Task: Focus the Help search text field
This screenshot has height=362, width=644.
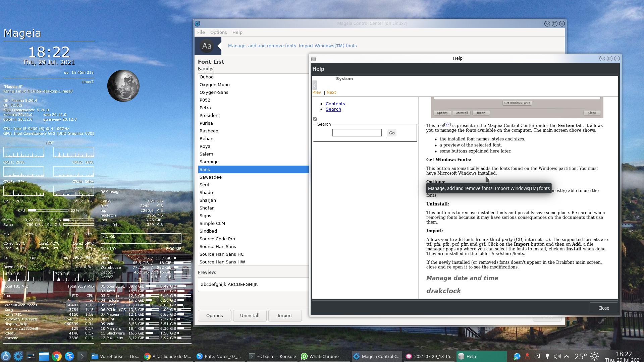Action: (357, 133)
